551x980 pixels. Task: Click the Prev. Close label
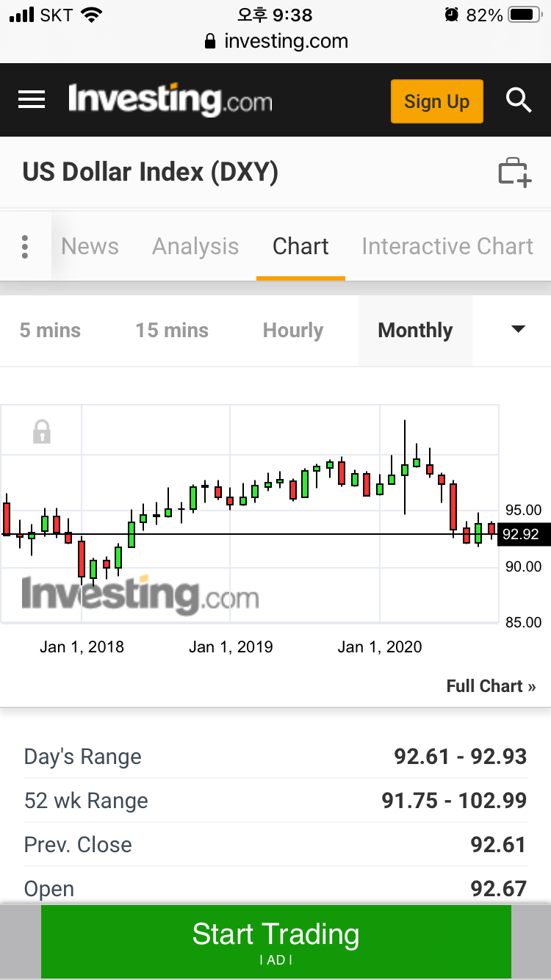[x=78, y=845]
